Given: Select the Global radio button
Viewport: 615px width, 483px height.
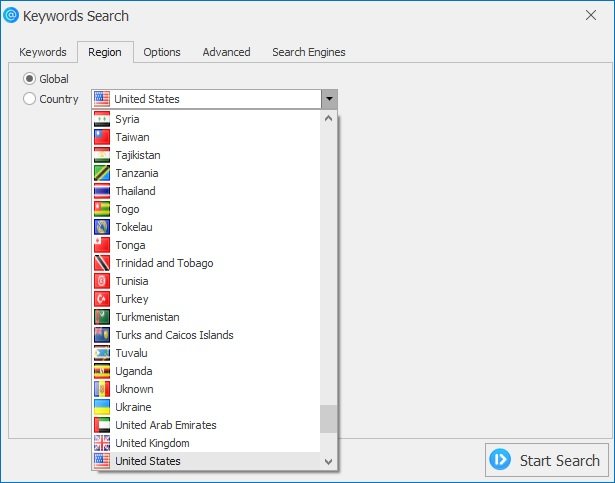Looking at the screenshot, I should [29, 79].
